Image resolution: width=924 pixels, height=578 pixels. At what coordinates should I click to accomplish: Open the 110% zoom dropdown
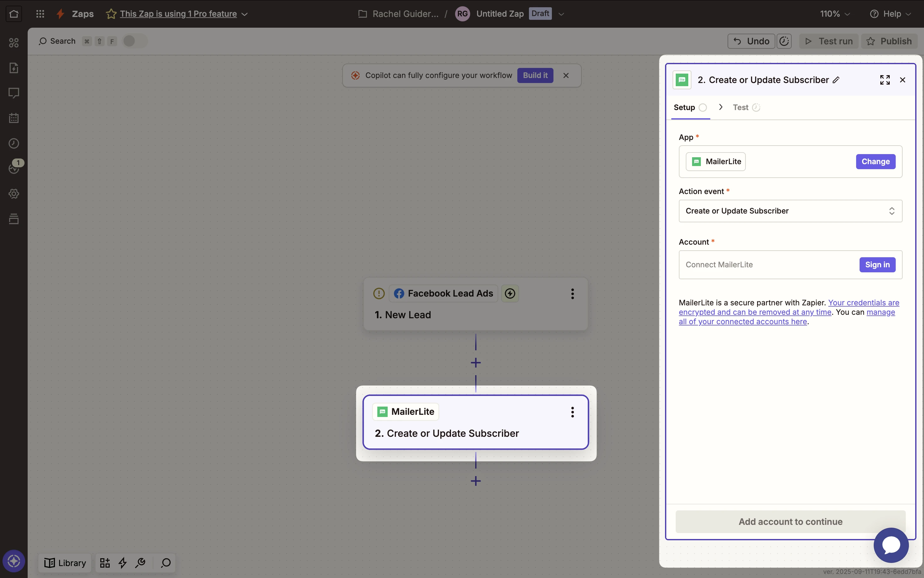835,14
